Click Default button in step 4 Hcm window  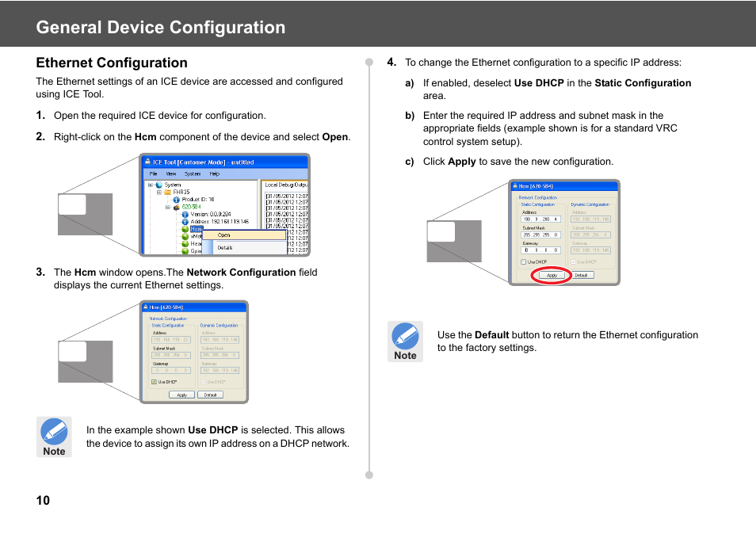583,275
